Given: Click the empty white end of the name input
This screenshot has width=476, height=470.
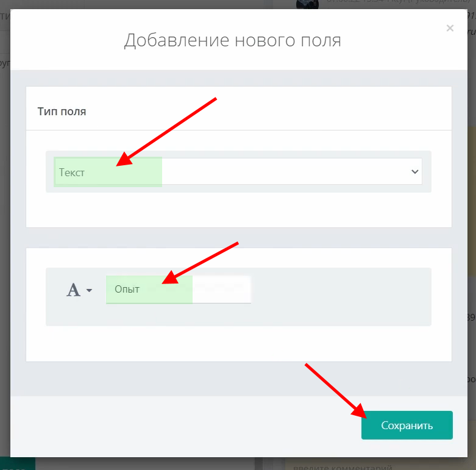Looking at the screenshot, I should [222, 290].
